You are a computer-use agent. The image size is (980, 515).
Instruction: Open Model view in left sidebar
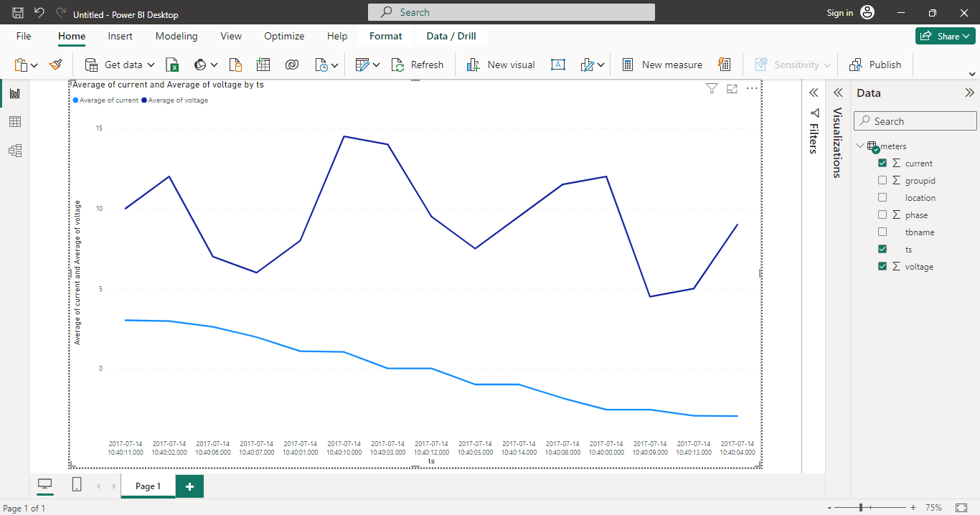14,151
